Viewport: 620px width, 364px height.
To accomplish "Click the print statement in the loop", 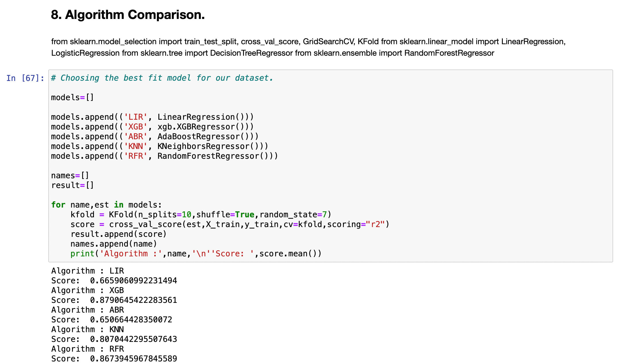I will [196, 254].
